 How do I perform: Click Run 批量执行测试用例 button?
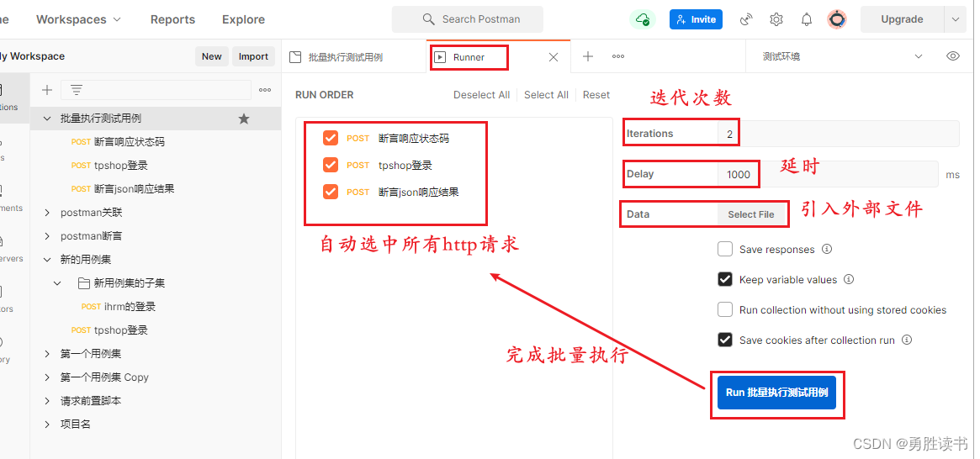(777, 393)
